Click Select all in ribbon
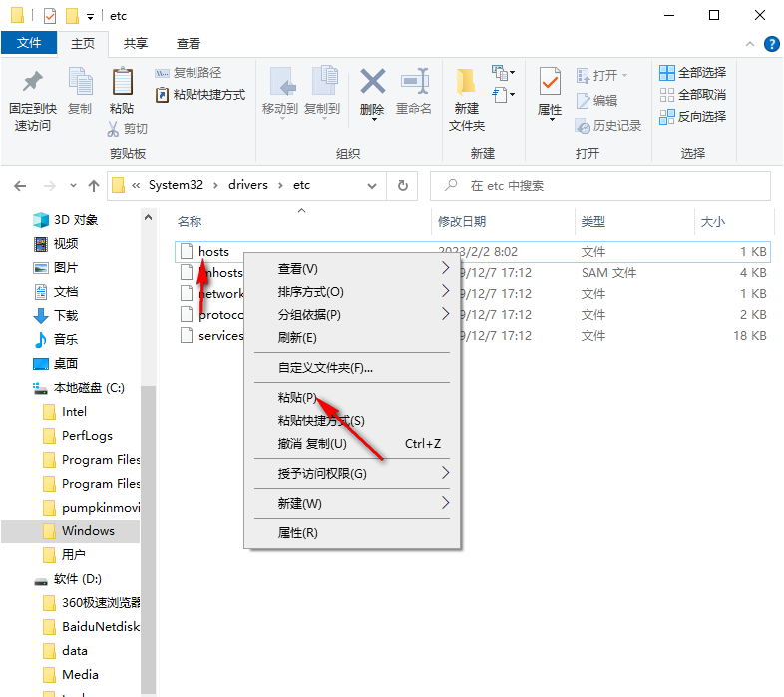784x697 pixels. [x=692, y=73]
